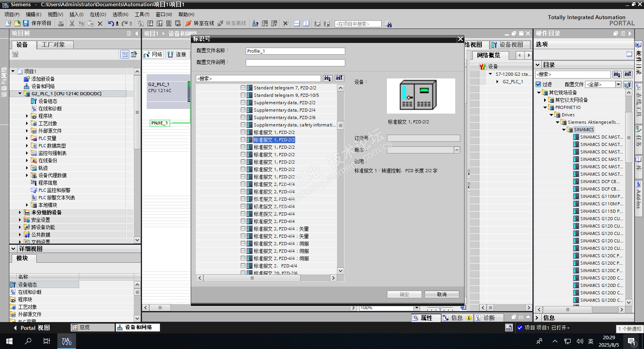Check the box of the highlighted 标准报文 1 row
The height and width of the screenshot is (349, 644).
(243, 140)
